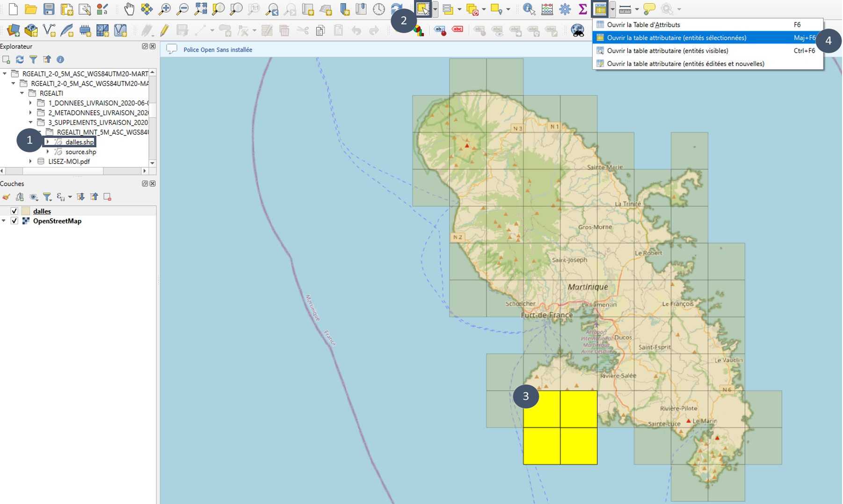Click the Filter icon in Explorateur panel
This screenshot has width=843, height=504.
[x=33, y=59]
